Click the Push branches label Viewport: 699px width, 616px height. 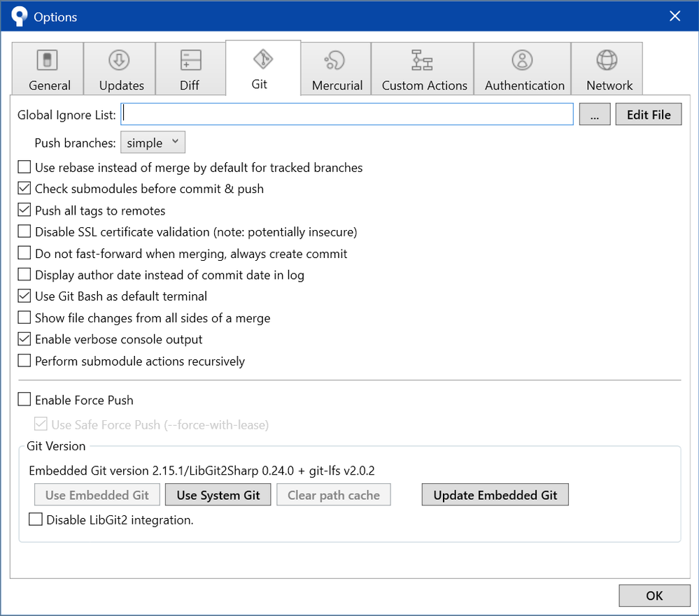[75, 143]
